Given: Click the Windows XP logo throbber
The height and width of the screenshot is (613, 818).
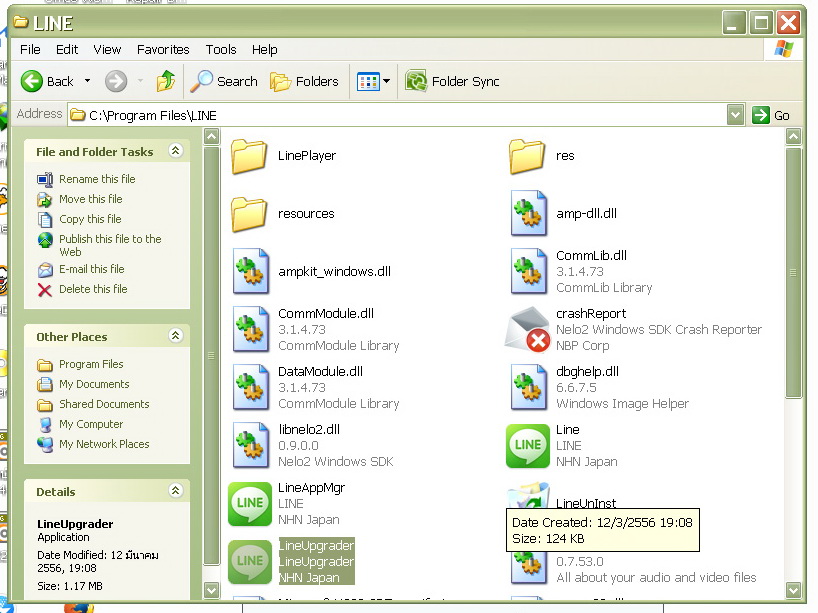Looking at the screenshot, I should click(x=784, y=49).
